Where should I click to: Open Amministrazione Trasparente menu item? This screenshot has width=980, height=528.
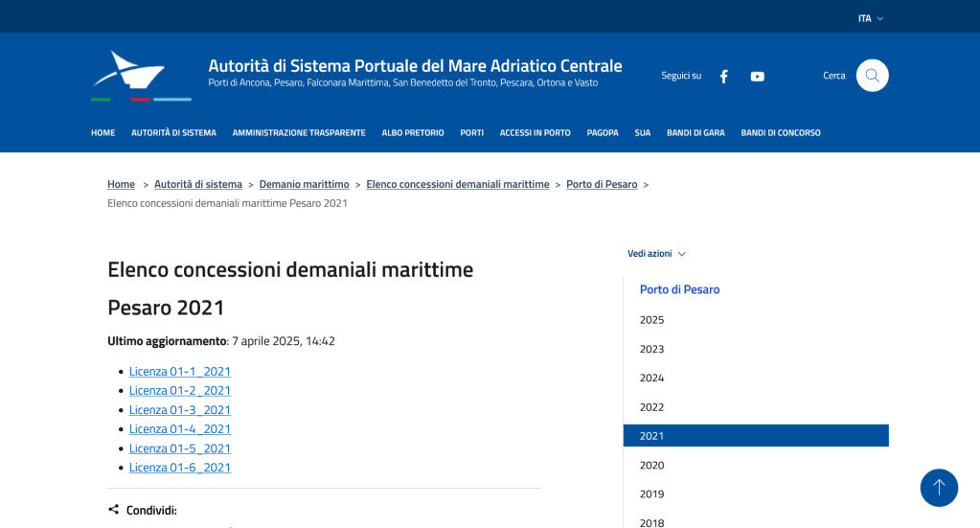(x=299, y=133)
